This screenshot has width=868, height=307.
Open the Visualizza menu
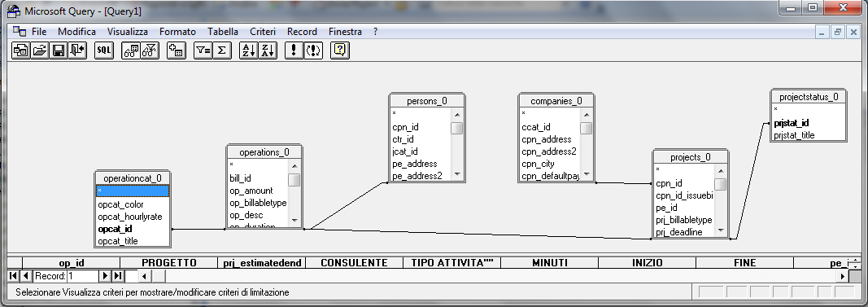click(x=128, y=32)
